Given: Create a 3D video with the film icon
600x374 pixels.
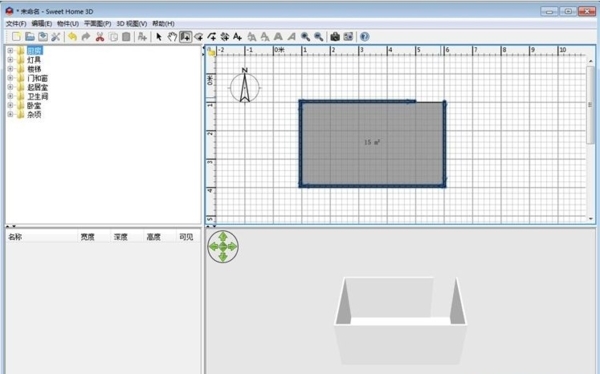Looking at the screenshot, I should [x=348, y=37].
